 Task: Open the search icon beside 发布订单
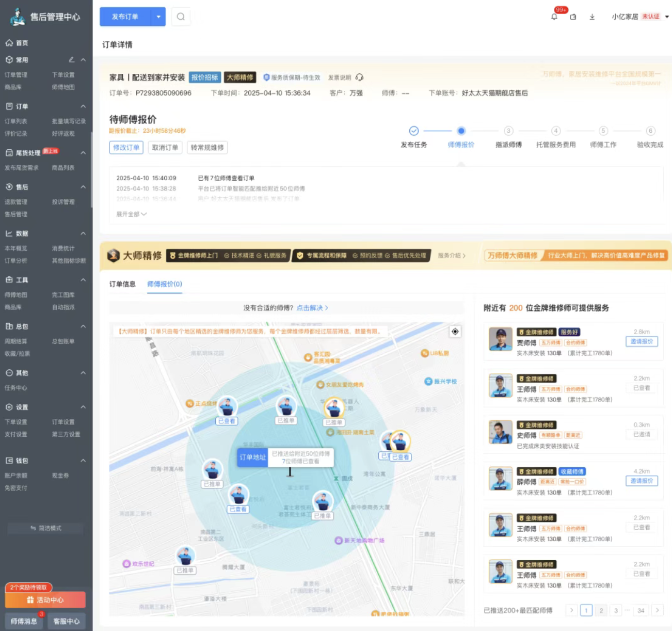tap(181, 17)
